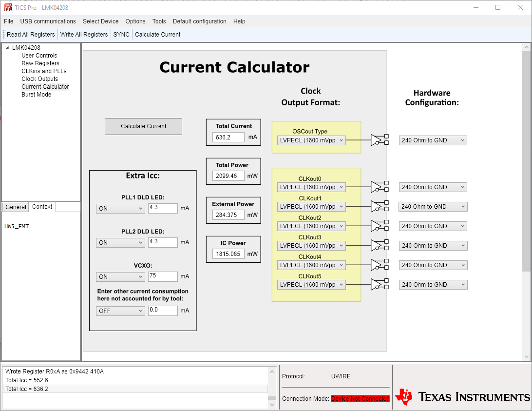Open the Tools menu
532x411 pixels.
pos(159,21)
